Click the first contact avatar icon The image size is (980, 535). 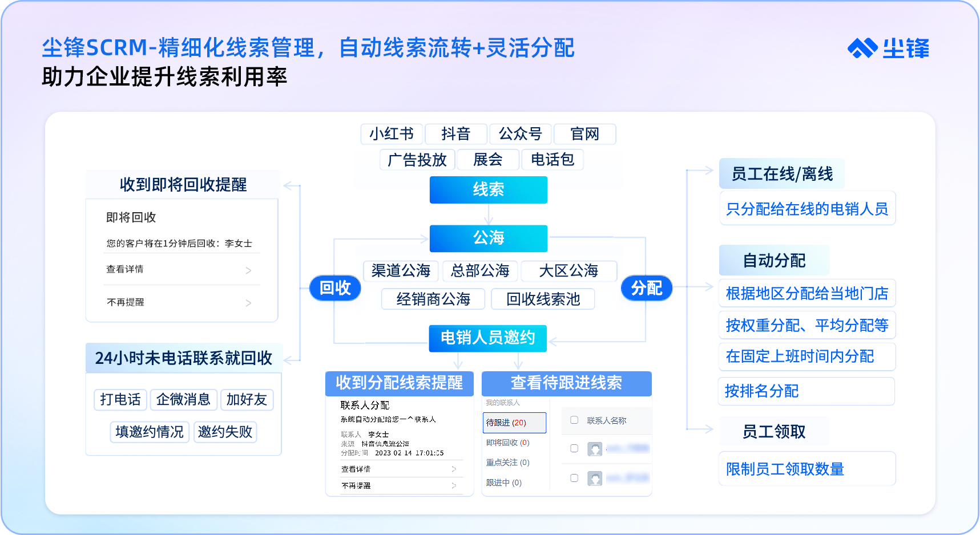pos(595,449)
